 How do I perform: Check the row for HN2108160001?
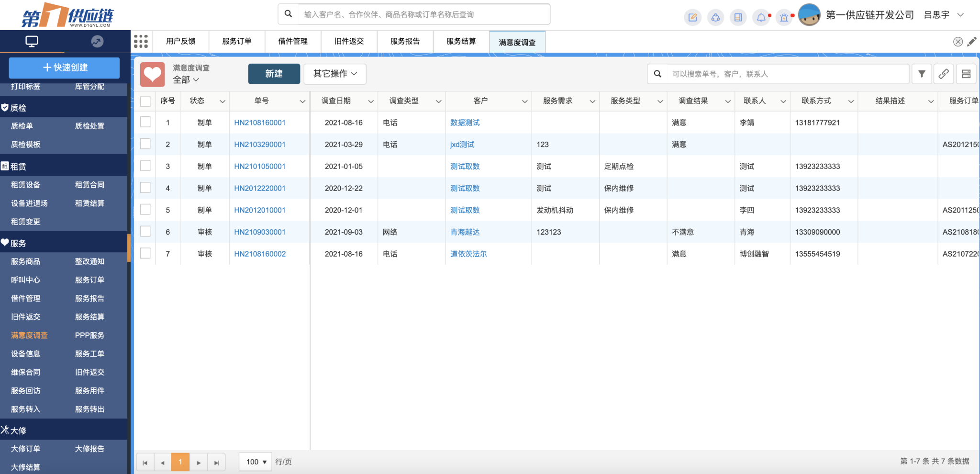145,122
